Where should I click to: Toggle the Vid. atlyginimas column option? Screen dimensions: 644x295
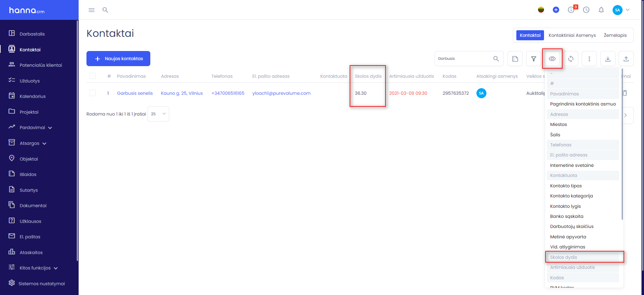pyautogui.click(x=583, y=247)
